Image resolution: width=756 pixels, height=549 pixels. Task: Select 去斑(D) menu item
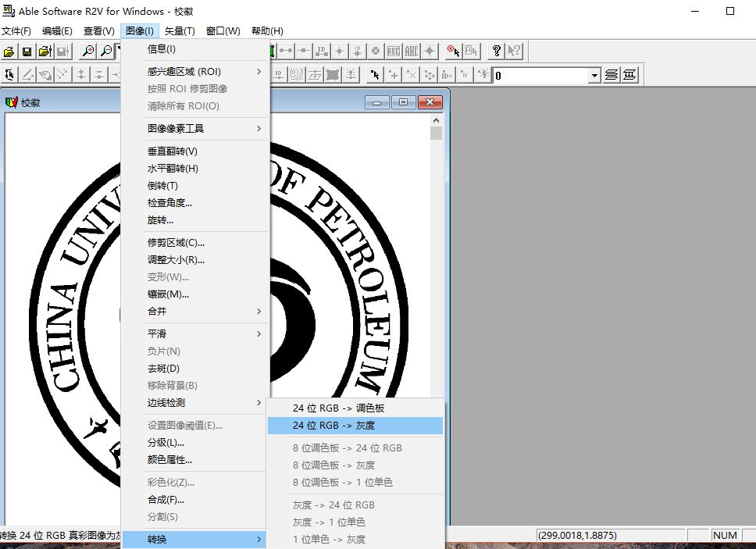[195, 369]
